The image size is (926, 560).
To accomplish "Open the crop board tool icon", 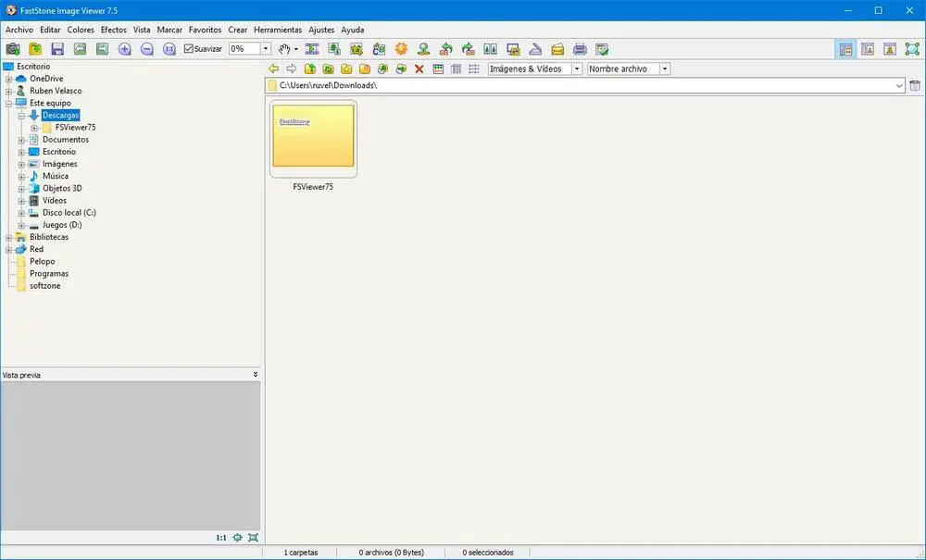I will tap(357, 49).
